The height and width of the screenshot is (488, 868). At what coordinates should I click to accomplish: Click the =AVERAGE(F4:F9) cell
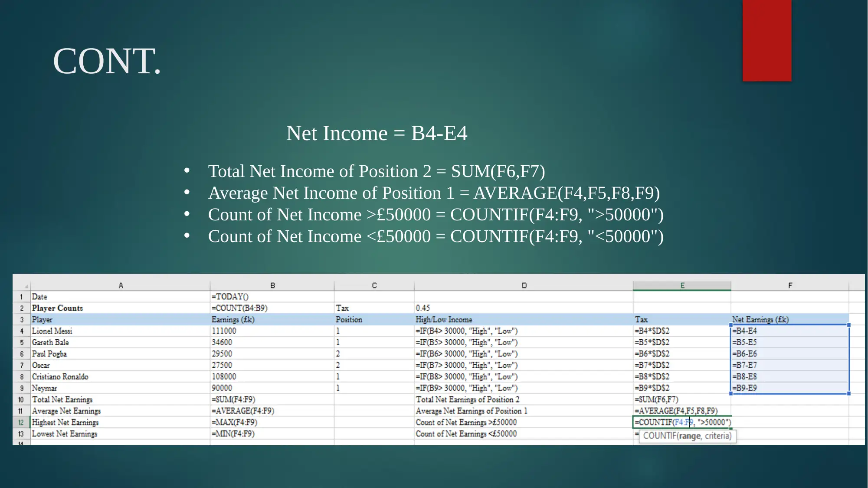pyautogui.click(x=272, y=411)
